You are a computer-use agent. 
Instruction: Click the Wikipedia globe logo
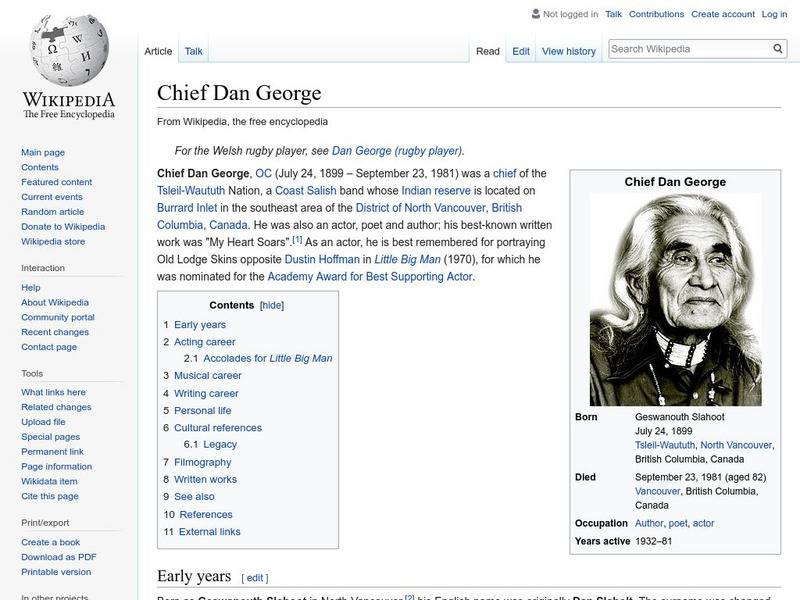pyautogui.click(x=69, y=50)
